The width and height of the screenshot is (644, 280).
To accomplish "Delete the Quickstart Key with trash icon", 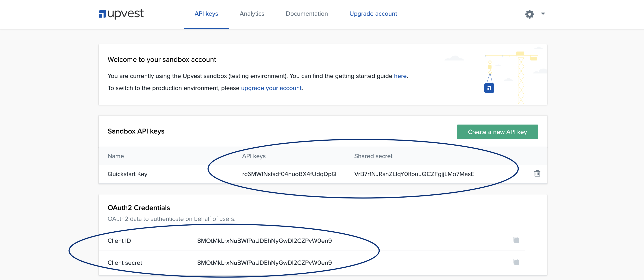I will [537, 173].
